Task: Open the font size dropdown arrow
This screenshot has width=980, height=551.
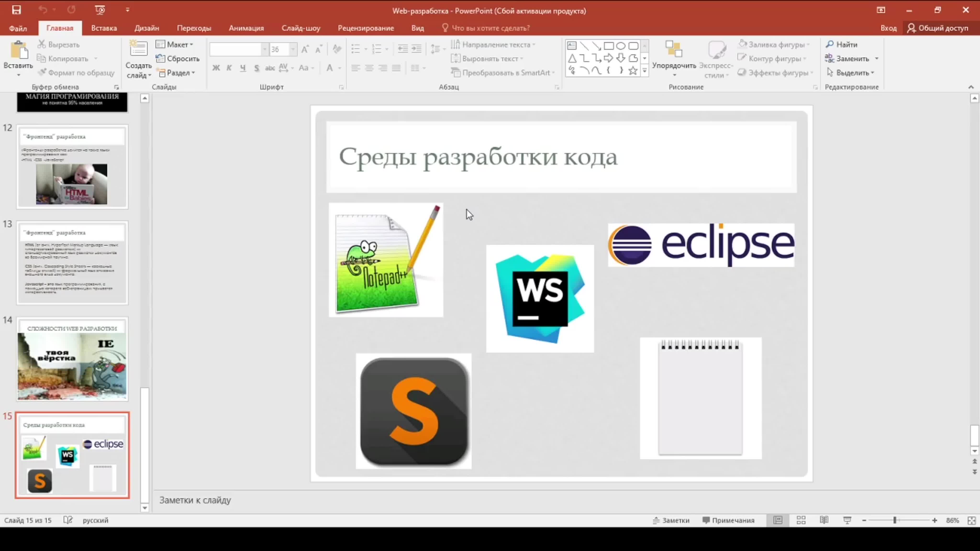Action: (293, 49)
